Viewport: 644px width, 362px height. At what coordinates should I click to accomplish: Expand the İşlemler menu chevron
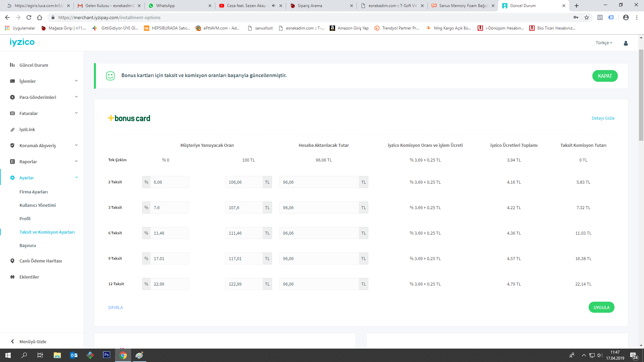pos(76,81)
